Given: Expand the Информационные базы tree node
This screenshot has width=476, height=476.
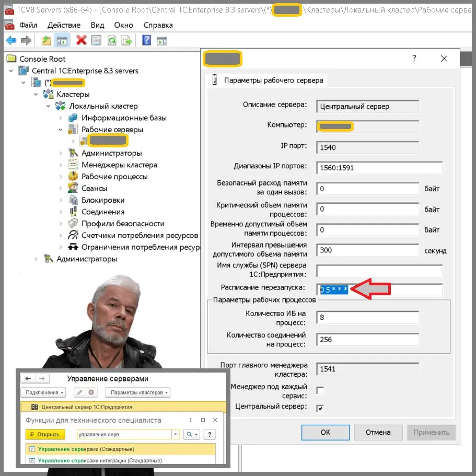Looking at the screenshot, I should [61, 118].
